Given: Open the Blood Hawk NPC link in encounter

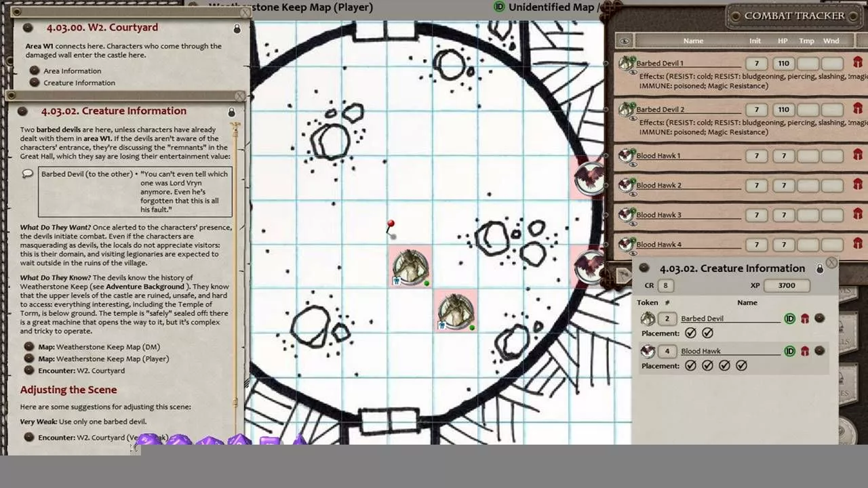Looking at the screenshot, I should (x=820, y=351).
